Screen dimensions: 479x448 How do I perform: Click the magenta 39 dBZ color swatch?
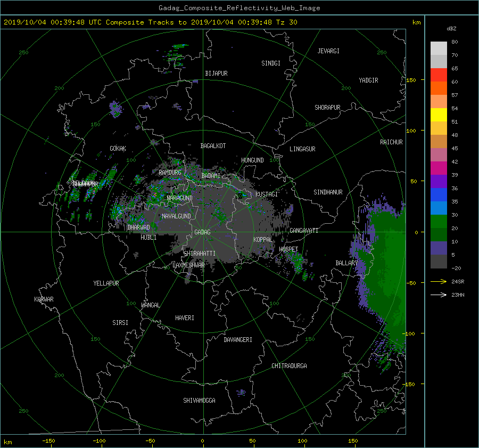coord(439,168)
